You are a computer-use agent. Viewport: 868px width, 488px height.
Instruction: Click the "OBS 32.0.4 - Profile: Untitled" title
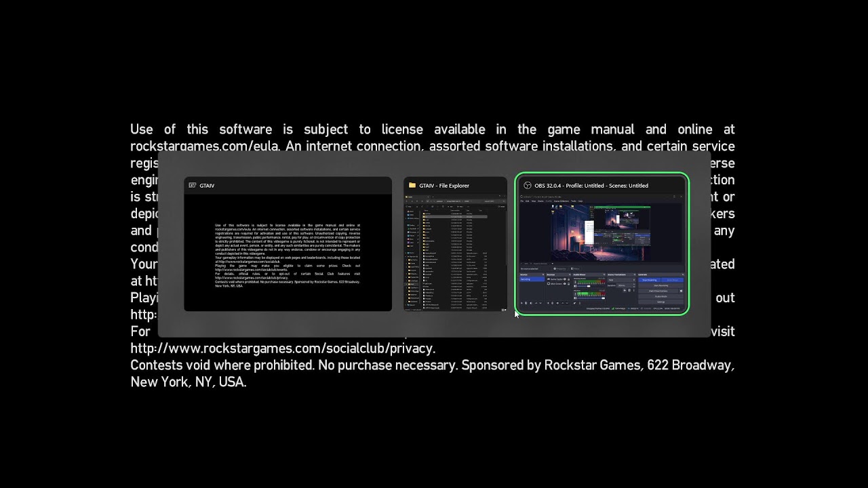[591, 186]
